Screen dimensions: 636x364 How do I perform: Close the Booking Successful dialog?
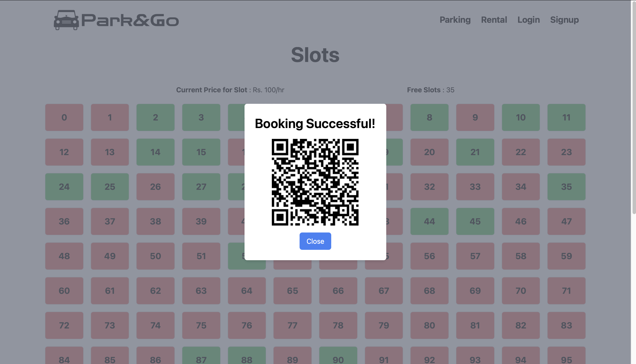click(315, 241)
